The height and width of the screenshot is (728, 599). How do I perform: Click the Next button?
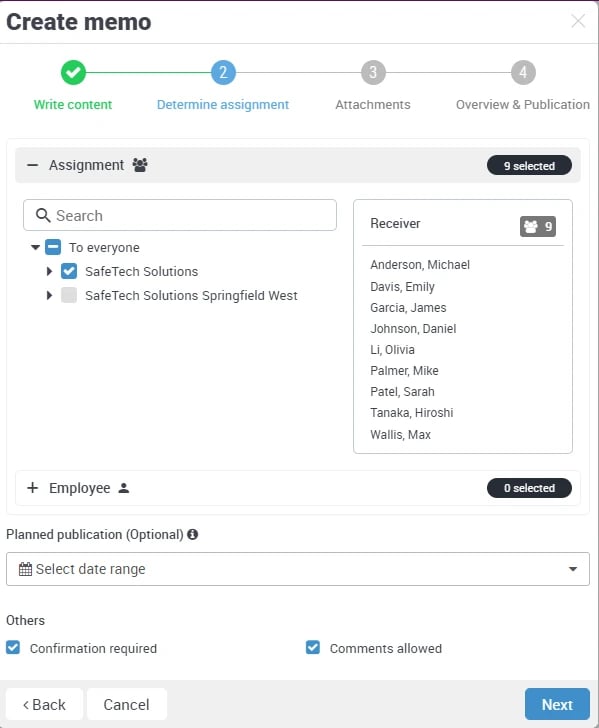coord(557,704)
